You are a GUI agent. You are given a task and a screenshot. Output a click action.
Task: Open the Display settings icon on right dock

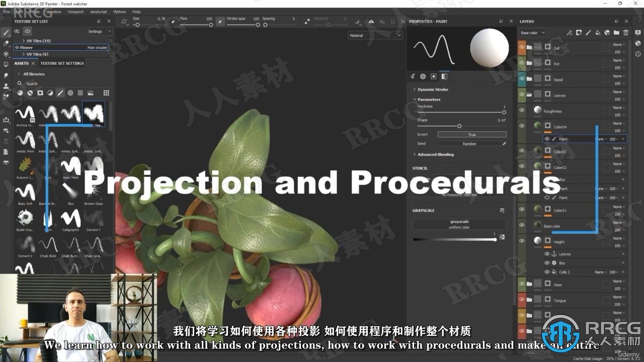(638, 32)
